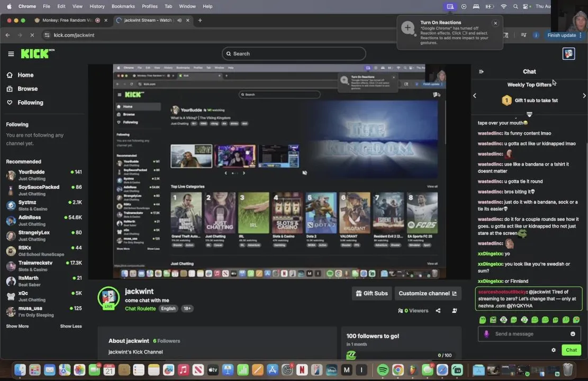588x381 pixels.
Task: Open Spotlight search in menu bar
Action: click(x=515, y=6)
